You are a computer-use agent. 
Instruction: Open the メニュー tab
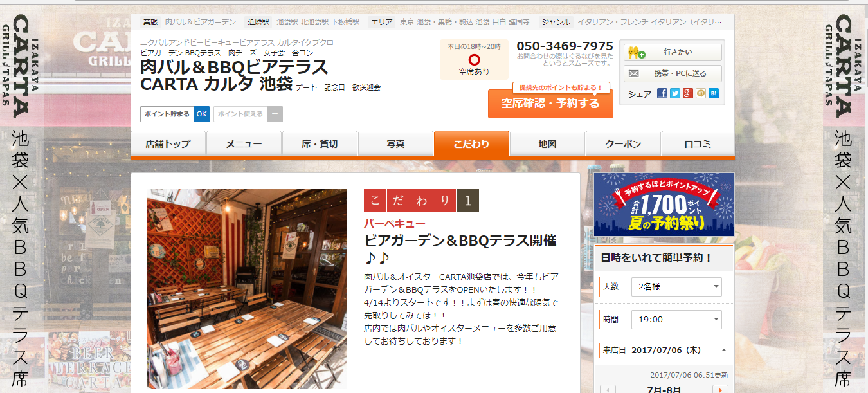(244, 143)
